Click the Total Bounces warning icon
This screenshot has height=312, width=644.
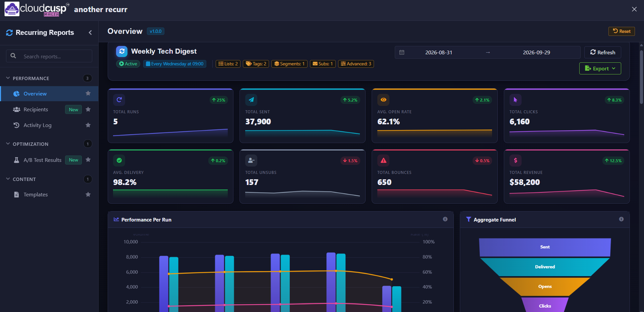click(383, 160)
